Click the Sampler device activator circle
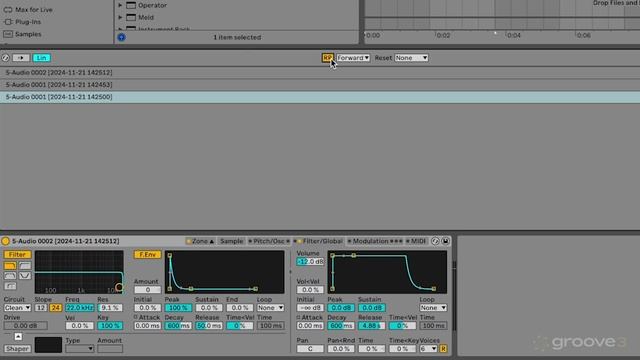Image resolution: width=640 pixels, height=360 pixels. point(5,241)
